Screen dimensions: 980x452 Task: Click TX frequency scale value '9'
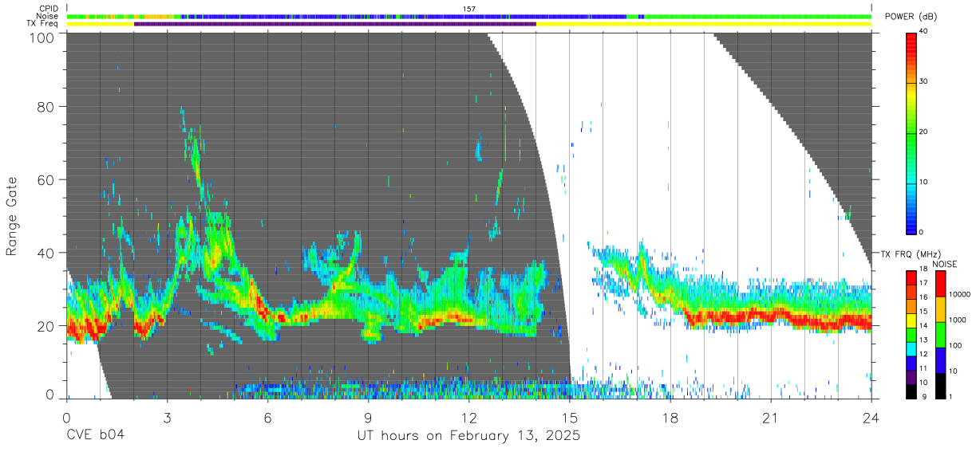(x=923, y=396)
